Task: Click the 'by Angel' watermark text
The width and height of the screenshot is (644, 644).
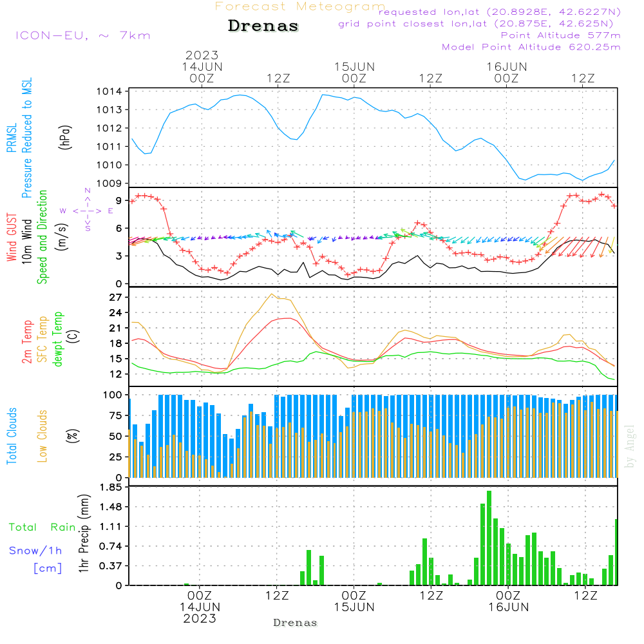Action: [630, 446]
